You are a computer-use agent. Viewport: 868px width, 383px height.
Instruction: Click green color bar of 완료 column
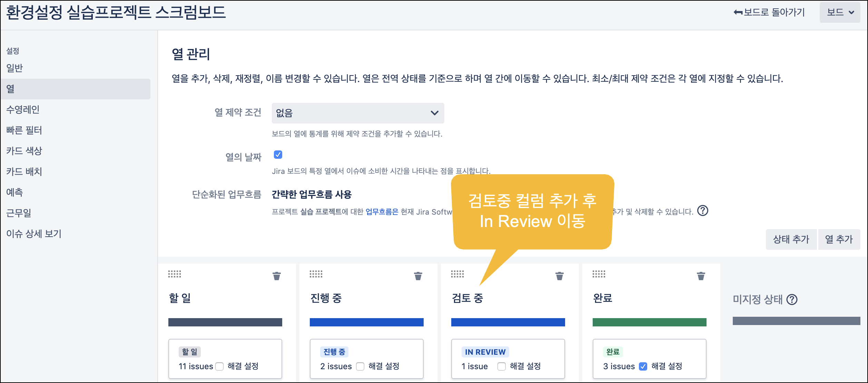649,322
